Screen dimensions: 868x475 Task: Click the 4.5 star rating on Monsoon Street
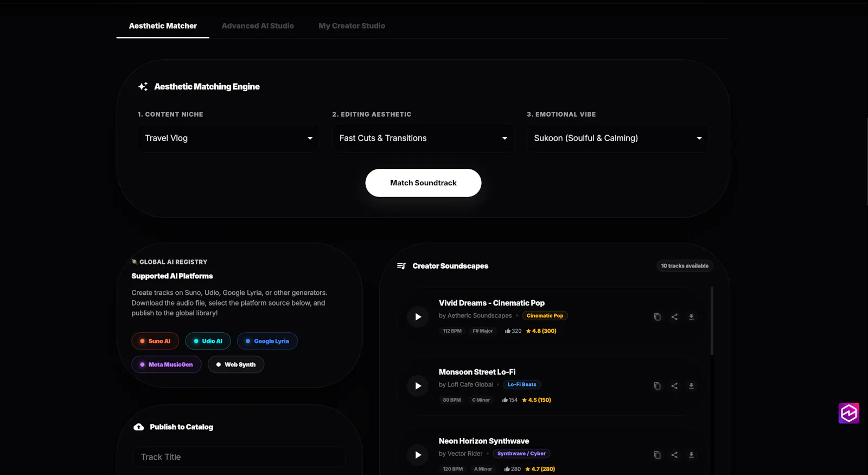[x=537, y=400]
